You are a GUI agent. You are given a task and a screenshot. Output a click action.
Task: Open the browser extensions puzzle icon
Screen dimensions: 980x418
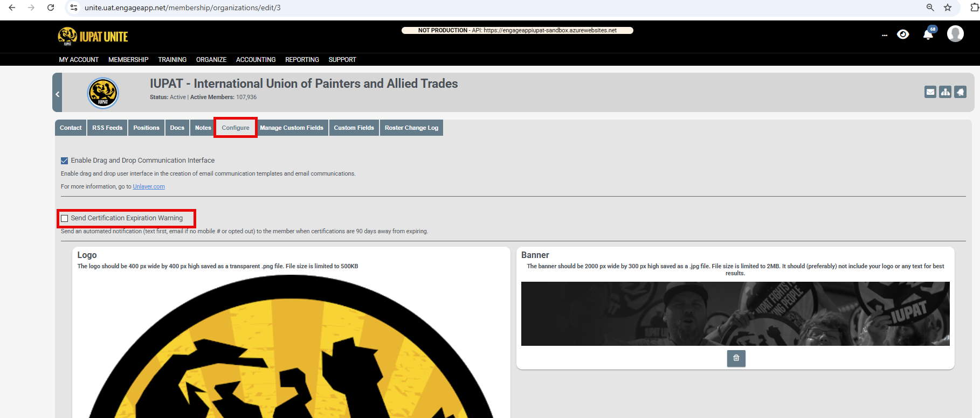coord(975,8)
